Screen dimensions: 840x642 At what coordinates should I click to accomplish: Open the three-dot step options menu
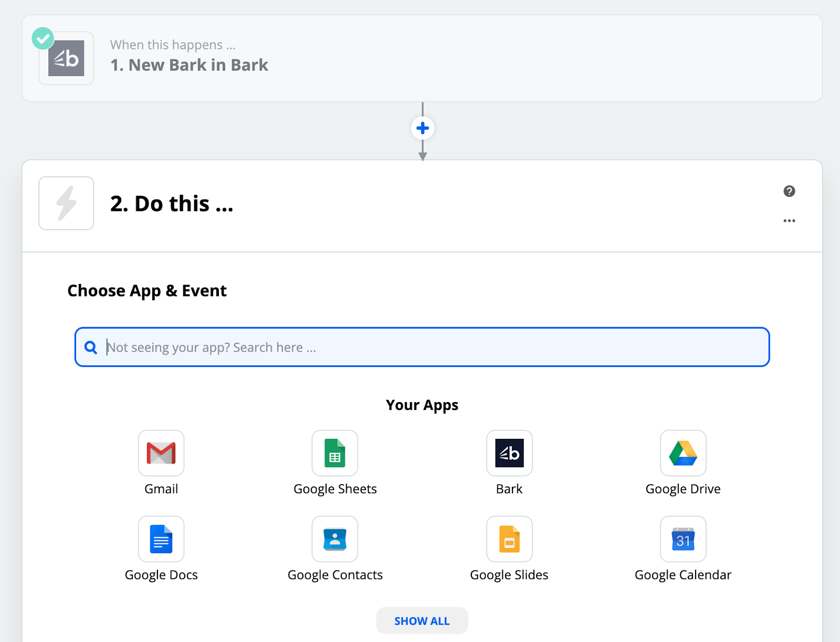[x=789, y=220]
